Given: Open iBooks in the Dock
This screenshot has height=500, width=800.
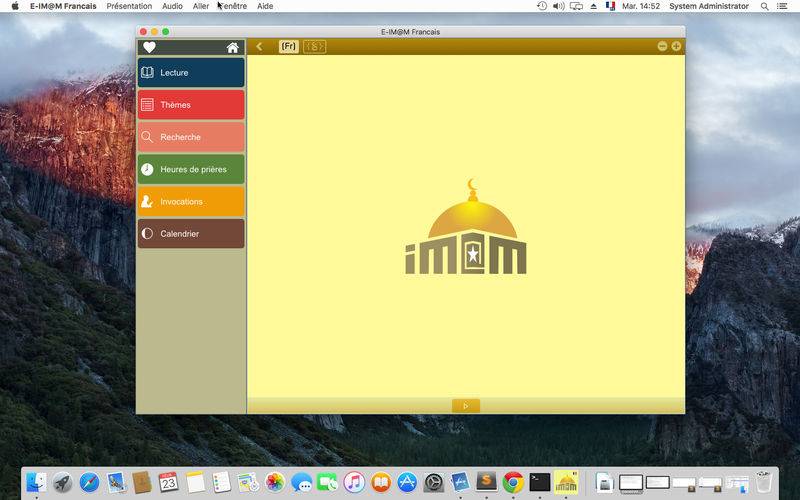Looking at the screenshot, I should pos(381,482).
